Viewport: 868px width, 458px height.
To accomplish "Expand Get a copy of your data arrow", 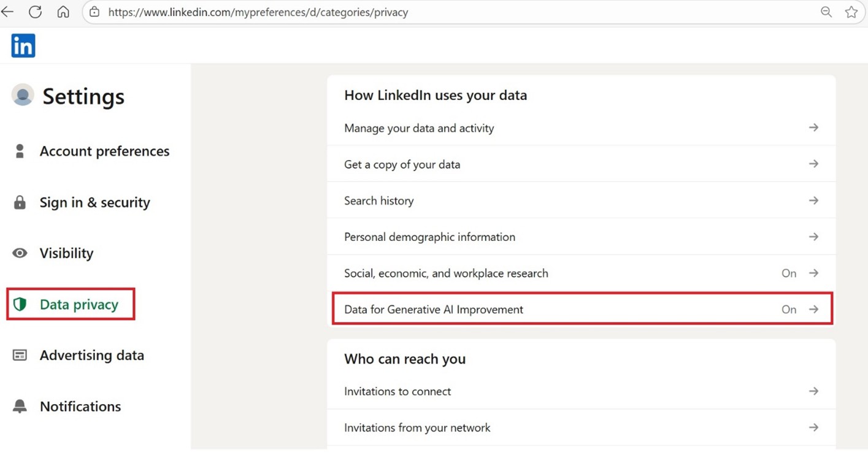I will click(813, 164).
